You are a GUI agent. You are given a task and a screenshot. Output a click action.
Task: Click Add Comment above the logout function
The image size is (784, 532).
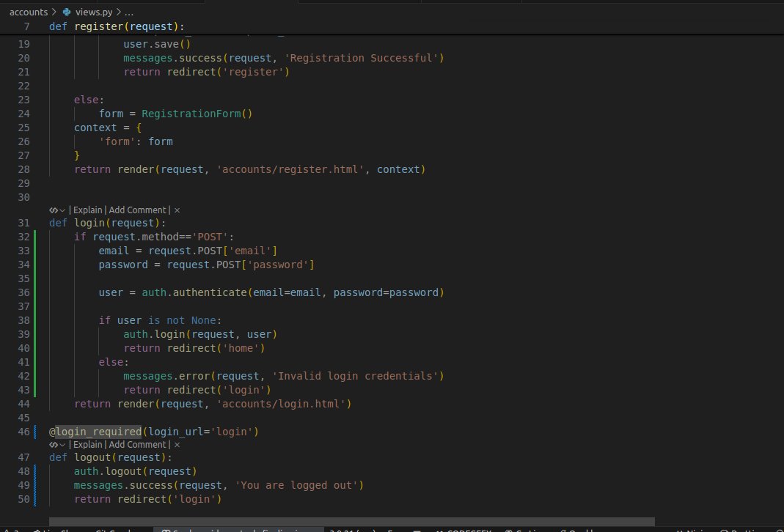click(137, 445)
